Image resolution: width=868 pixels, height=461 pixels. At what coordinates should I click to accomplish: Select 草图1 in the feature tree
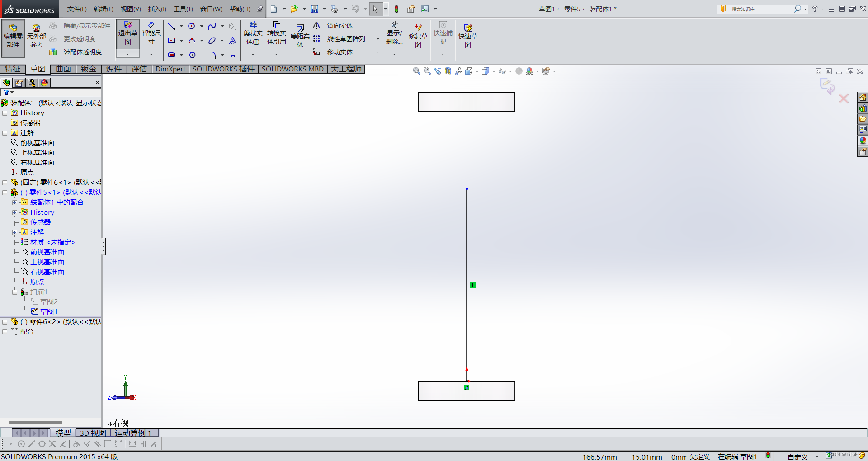coord(49,311)
